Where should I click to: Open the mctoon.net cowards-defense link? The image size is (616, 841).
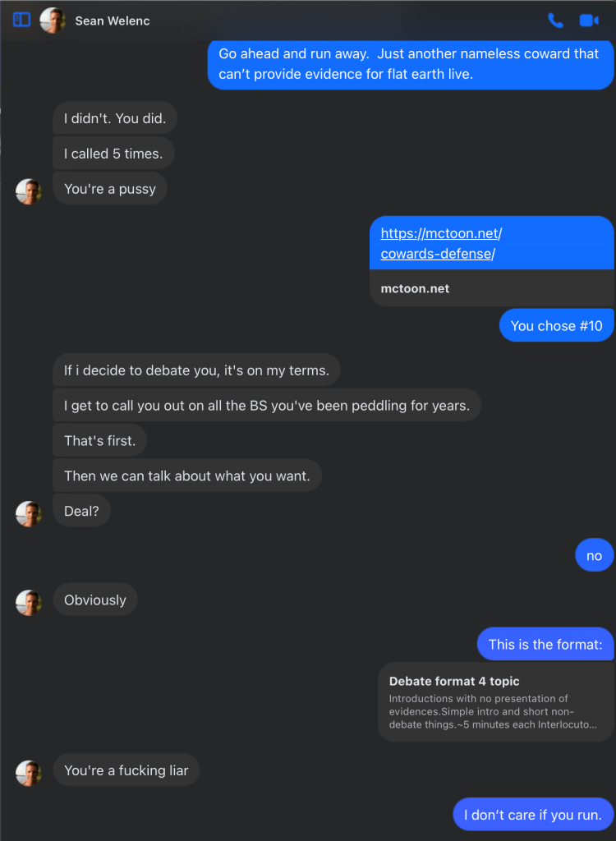coord(441,243)
